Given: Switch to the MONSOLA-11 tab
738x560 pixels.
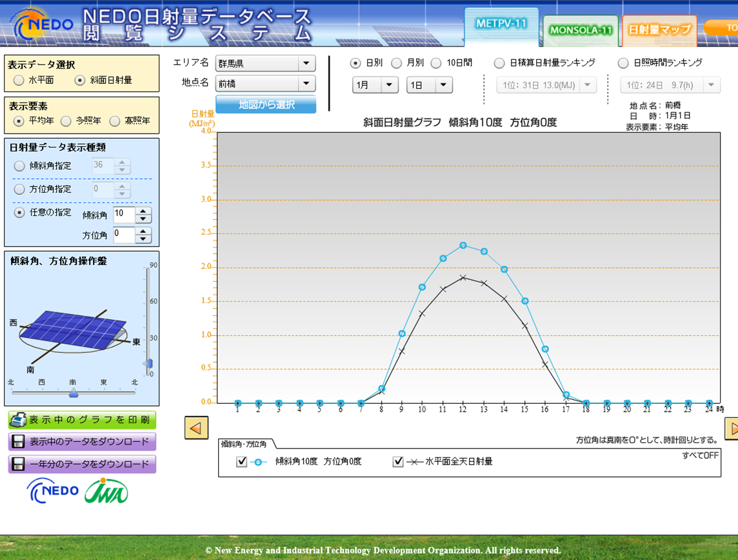Looking at the screenshot, I should coord(581,30).
